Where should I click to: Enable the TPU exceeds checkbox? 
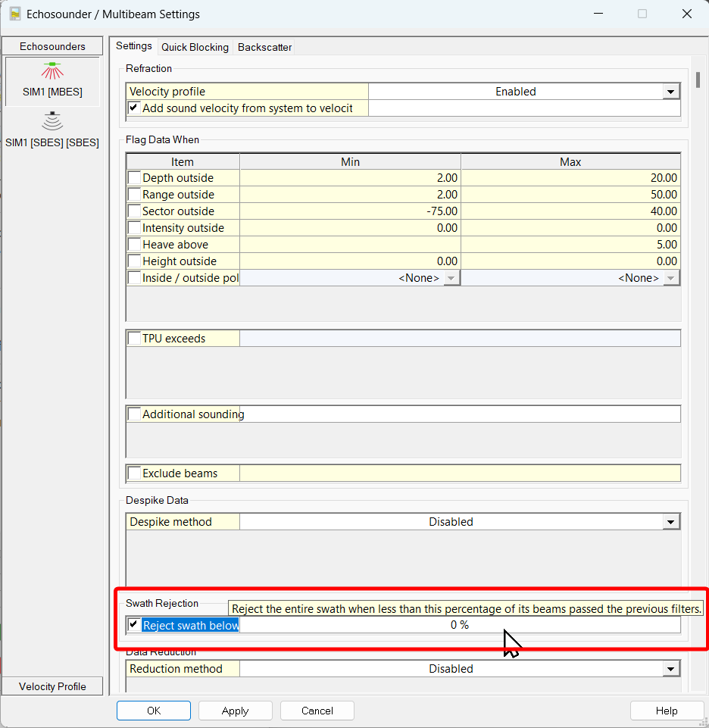134,339
